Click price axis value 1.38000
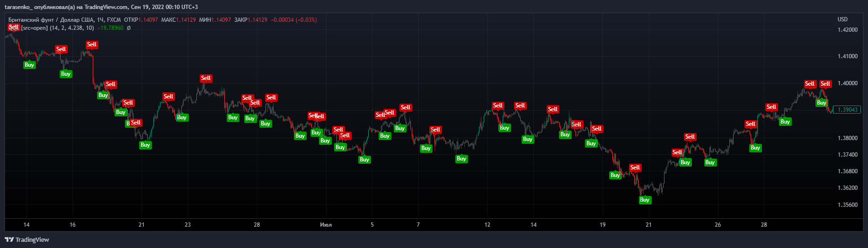The width and height of the screenshot is (868, 248). (x=847, y=138)
